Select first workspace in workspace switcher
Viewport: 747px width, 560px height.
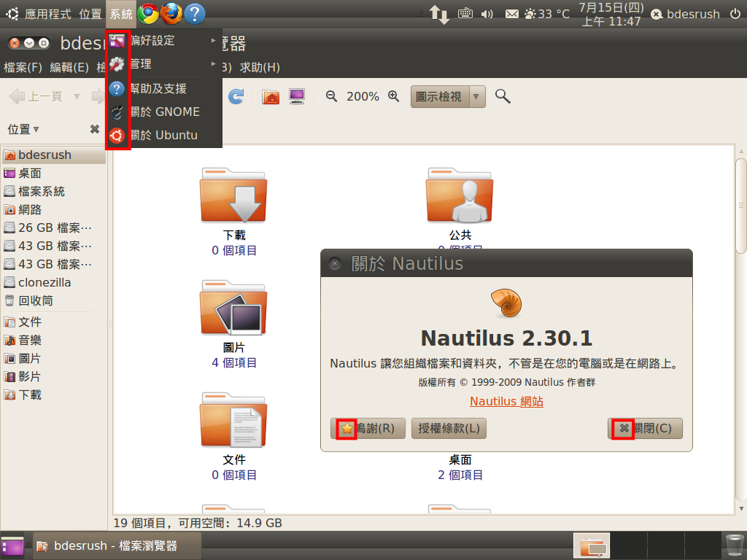[x=592, y=545]
